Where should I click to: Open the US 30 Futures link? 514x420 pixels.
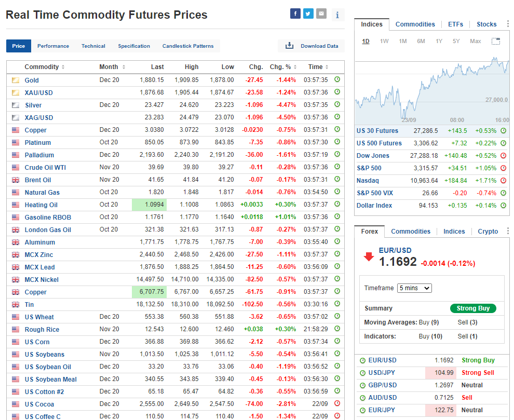pyautogui.click(x=377, y=131)
